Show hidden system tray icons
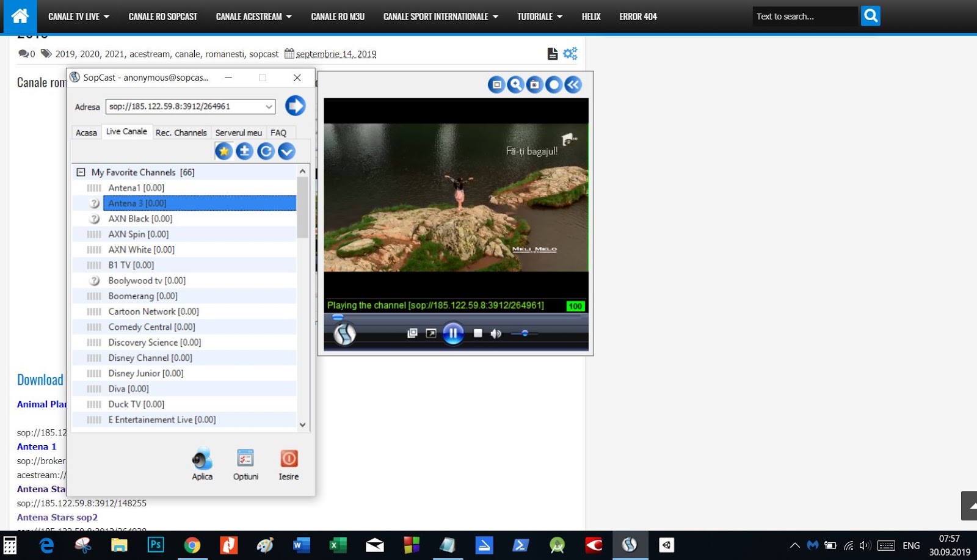The image size is (977, 560). pyautogui.click(x=794, y=545)
